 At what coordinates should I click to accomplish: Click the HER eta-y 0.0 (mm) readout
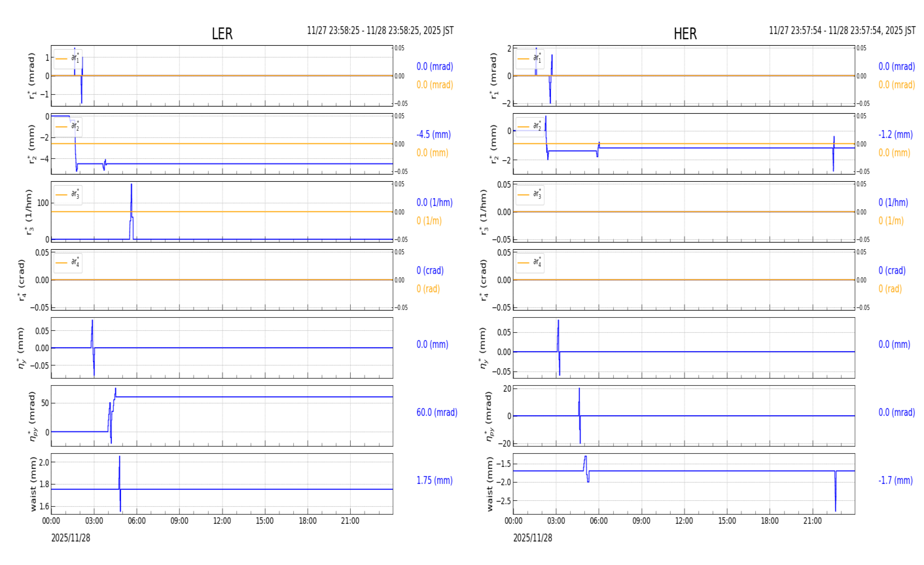pos(895,345)
